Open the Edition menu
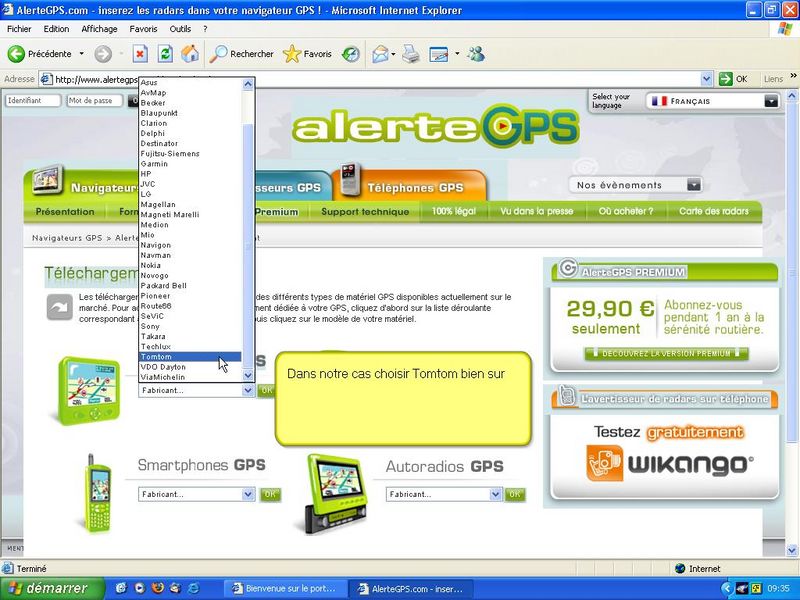This screenshot has width=800, height=600. (x=56, y=29)
